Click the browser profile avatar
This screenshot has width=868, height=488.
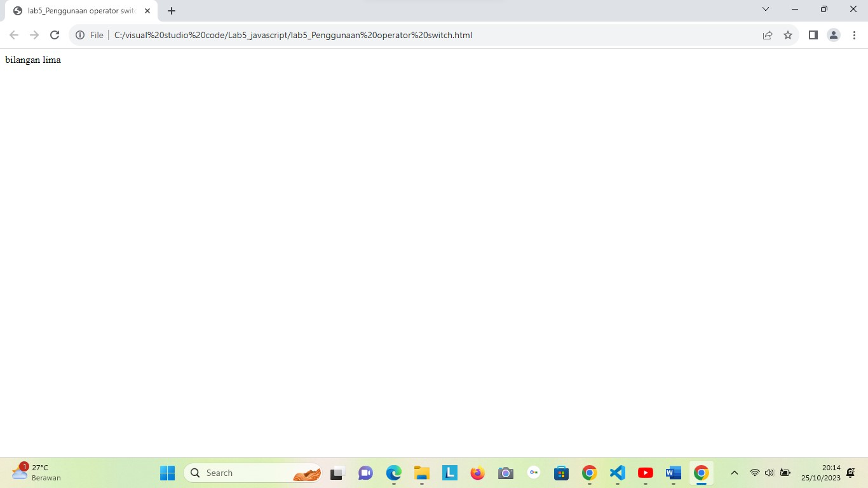click(833, 35)
